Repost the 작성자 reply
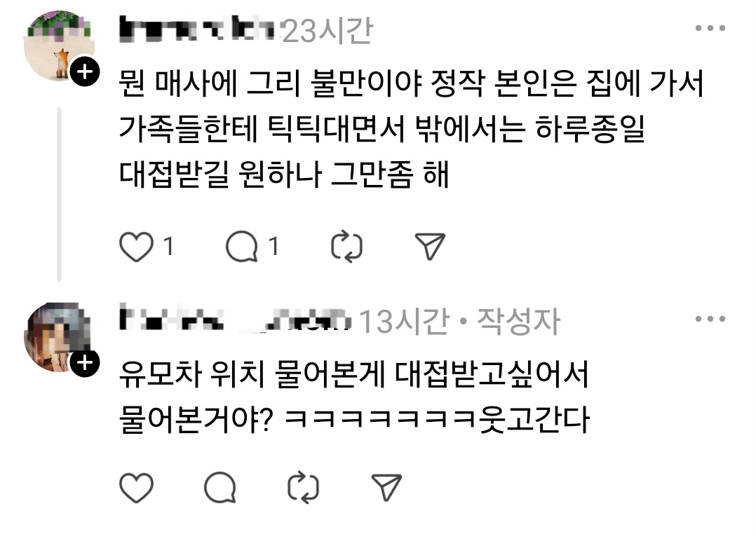 [x=303, y=487]
